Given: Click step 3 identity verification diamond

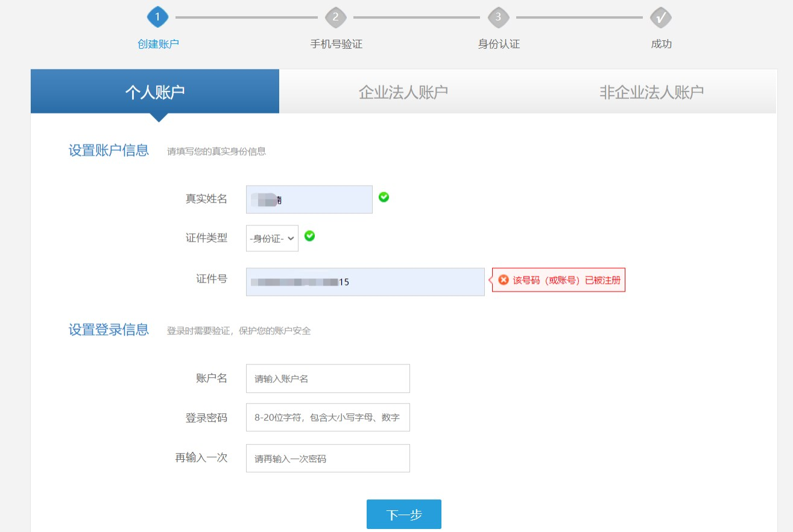Looking at the screenshot, I should [x=498, y=17].
